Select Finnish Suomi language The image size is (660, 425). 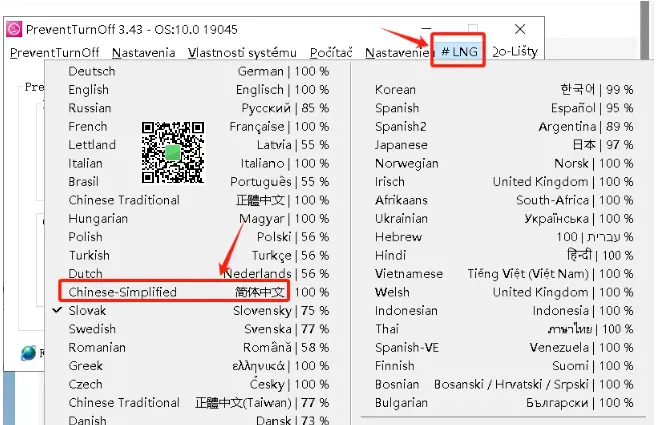point(504,366)
